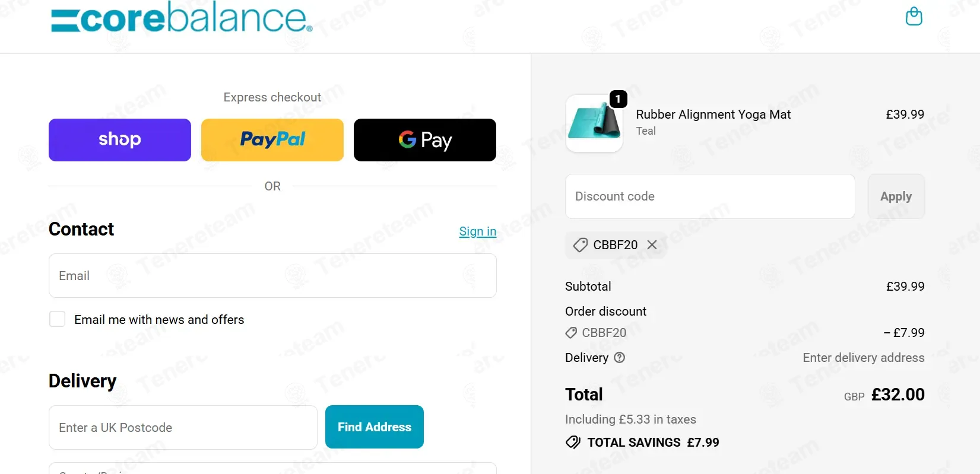
Task: Pay with Shop Pay express checkout
Action: tap(120, 140)
